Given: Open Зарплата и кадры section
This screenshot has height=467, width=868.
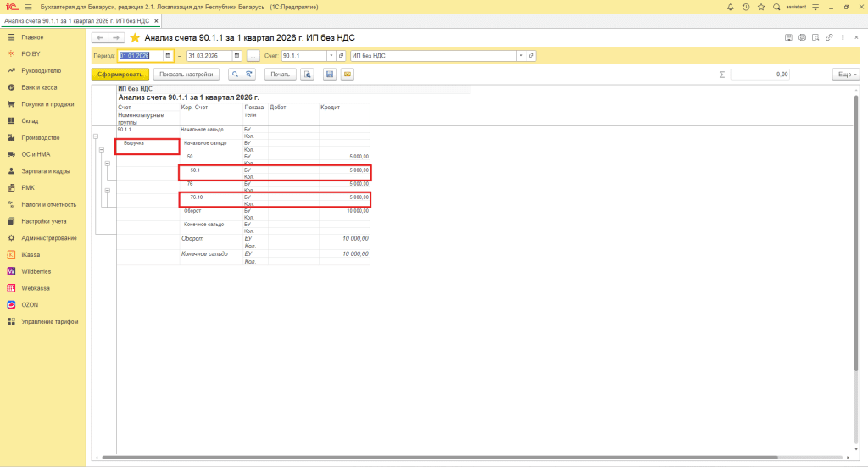Looking at the screenshot, I should (44, 170).
